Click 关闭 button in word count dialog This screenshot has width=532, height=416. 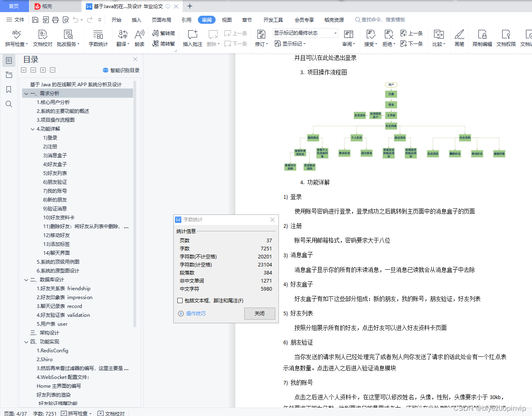[260, 314]
